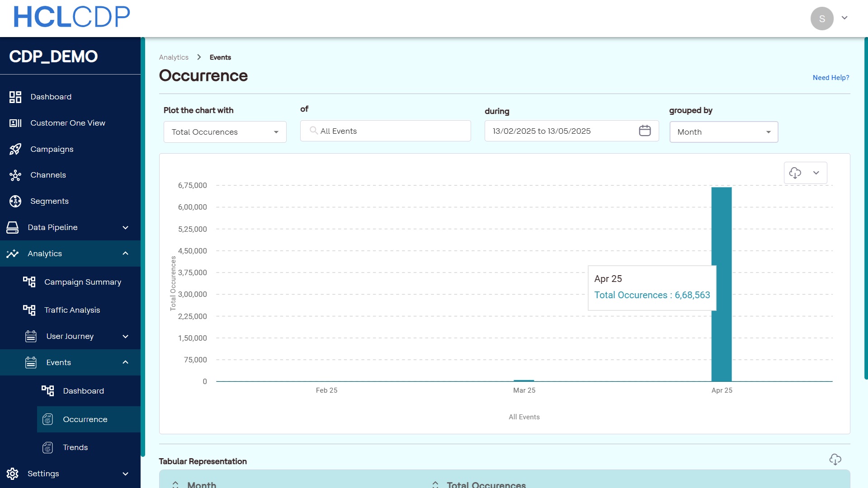The width and height of the screenshot is (868, 488).
Task: Expand the User Journey submenu
Action: pos(125,337)
